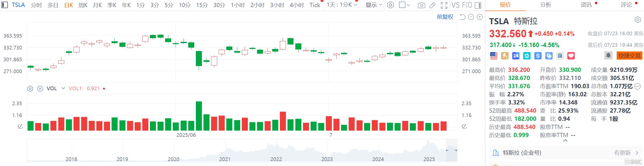
Task: Open chart settings gear in top toolbar
Action: pyautogui.click(x=390, y=5)
